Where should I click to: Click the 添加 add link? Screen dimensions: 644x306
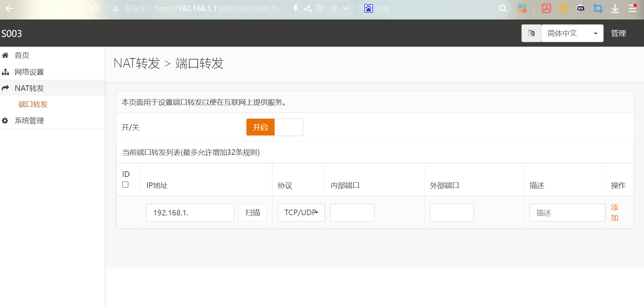614,213
